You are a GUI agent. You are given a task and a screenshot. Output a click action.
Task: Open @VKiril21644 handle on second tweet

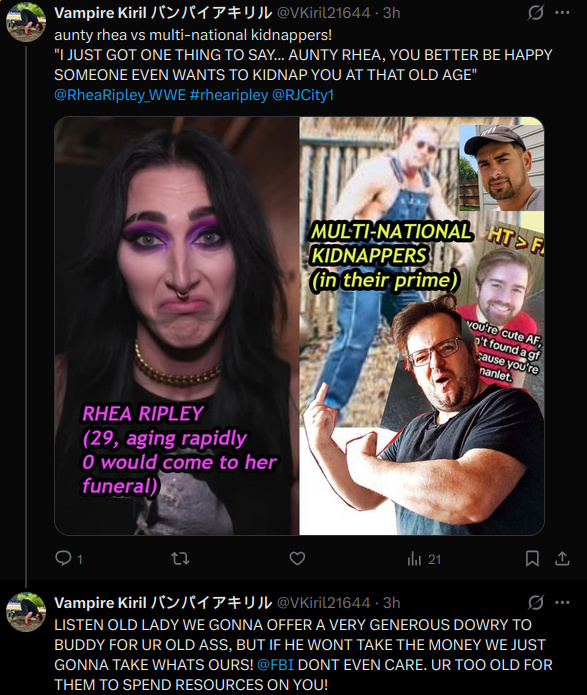tap(323, 602)
